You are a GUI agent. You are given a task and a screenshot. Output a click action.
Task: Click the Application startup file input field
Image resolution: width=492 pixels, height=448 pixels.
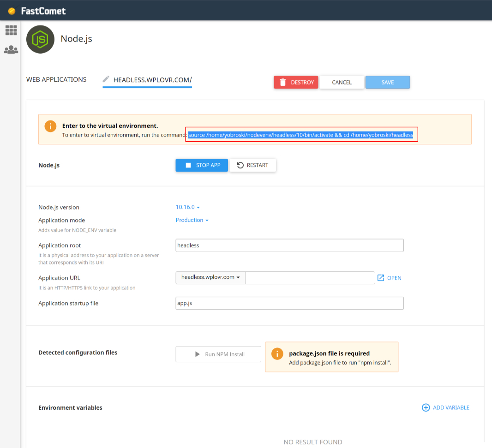[x=289, y=303]
